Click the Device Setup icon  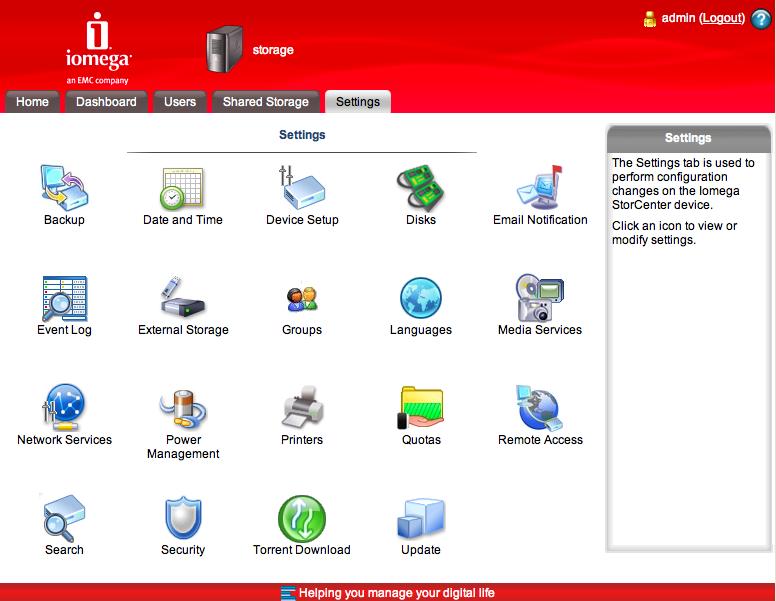302,187
